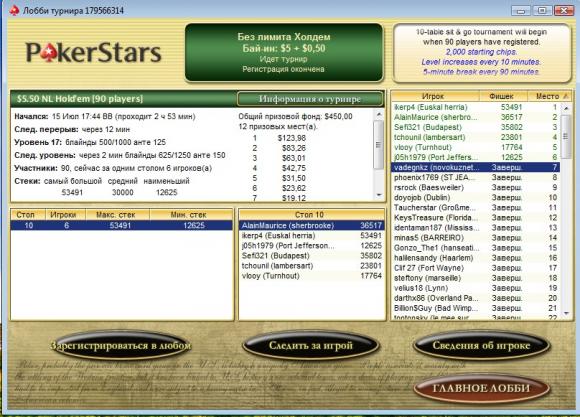Go to ГЛАВНОЕ ЛОББИ

(481, 388)
